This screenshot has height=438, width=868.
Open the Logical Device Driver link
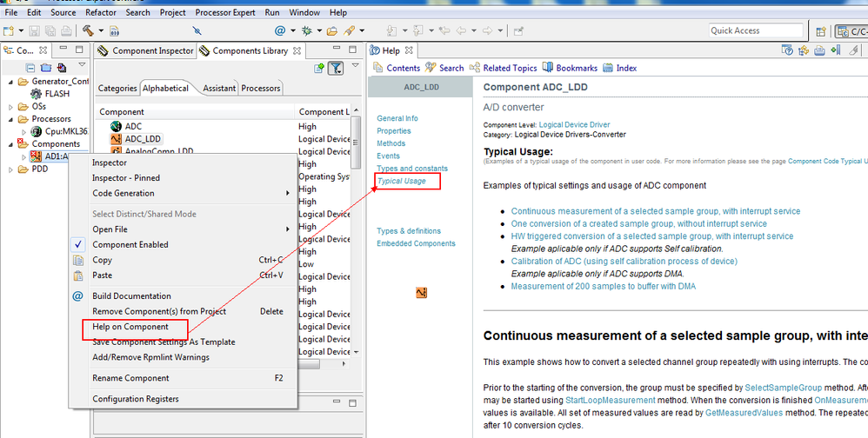pos(574,125)
